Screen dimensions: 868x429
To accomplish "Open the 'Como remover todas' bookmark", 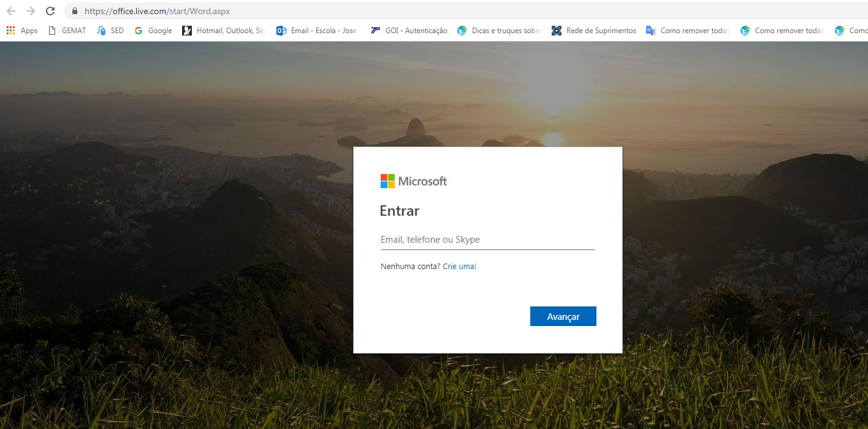I will pyautogui.click(x=782, y=31).
